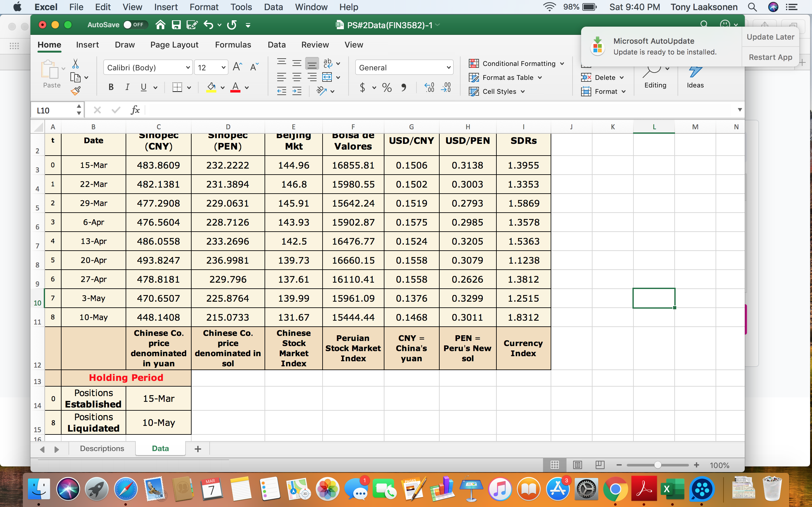The width and height of the screenshot is (812, 507).
Task: Toggle bold formatting
Action: point(111,87)
